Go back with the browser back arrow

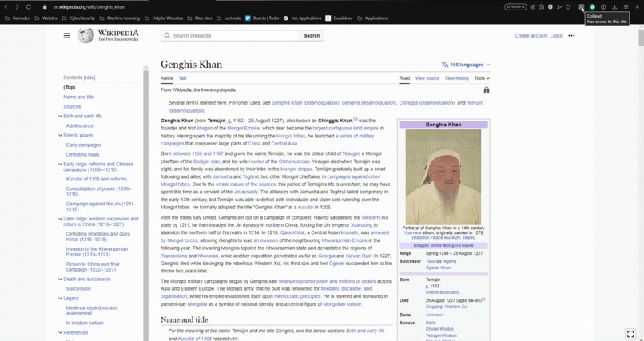[6, 7]
